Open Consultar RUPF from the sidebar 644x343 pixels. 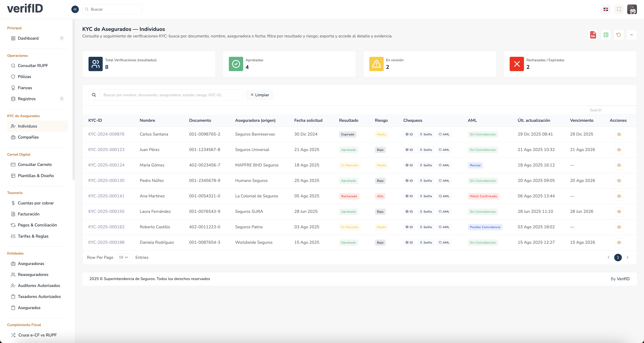click(x=32, y=66)
